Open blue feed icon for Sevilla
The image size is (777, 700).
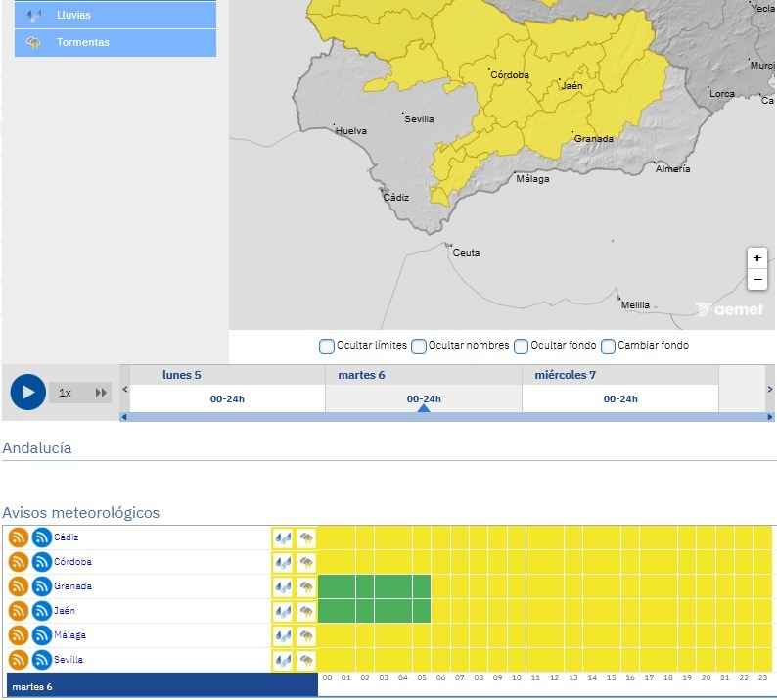click(x=42, y=660)
